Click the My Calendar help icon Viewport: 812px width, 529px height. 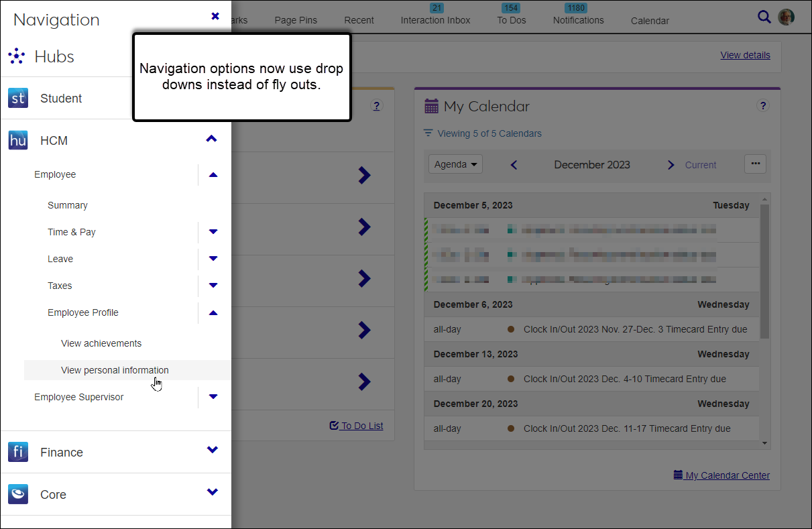pos(762,106)
